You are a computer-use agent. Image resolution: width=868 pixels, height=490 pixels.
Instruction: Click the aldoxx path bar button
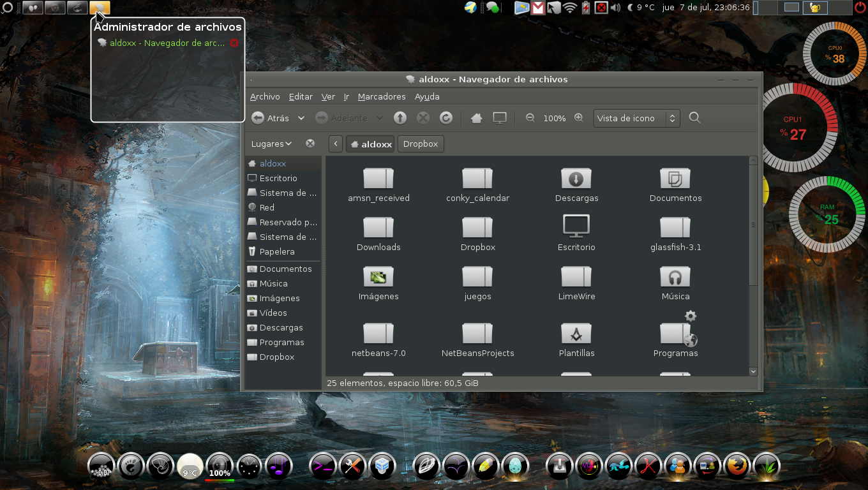coord(371,144)
